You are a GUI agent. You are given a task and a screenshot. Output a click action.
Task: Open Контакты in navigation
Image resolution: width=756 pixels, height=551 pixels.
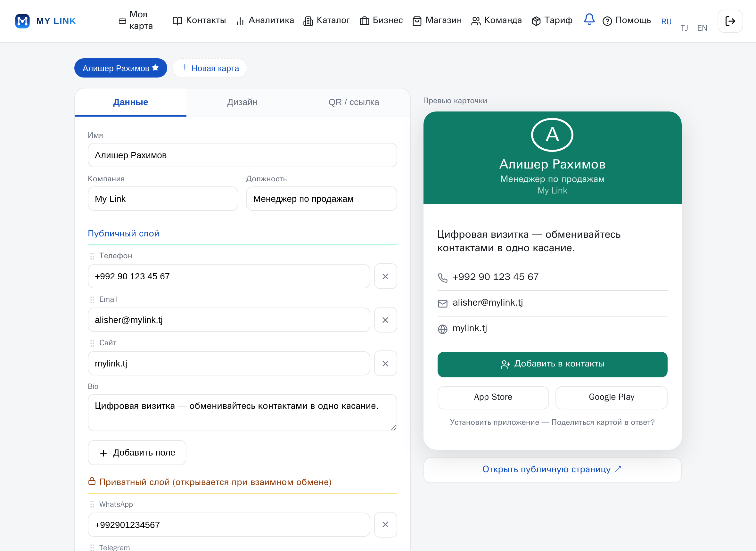(x=199, y=21)
